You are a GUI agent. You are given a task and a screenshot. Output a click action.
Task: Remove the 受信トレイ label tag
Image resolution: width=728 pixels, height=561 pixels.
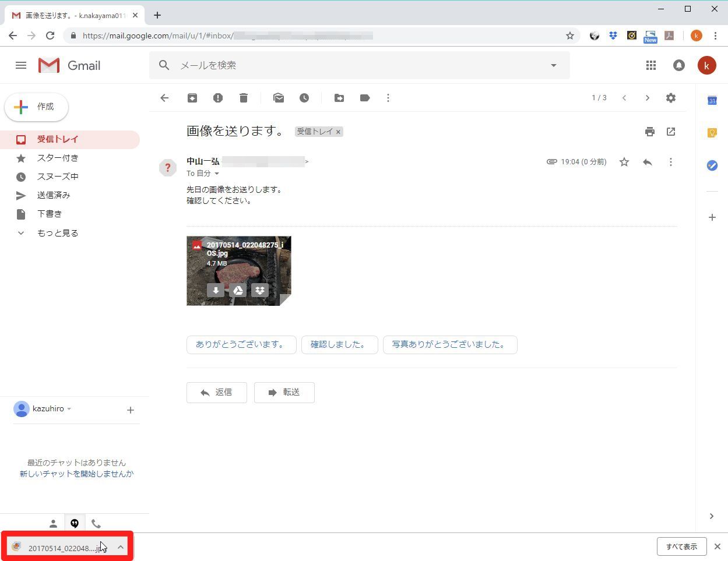(338, 132)
